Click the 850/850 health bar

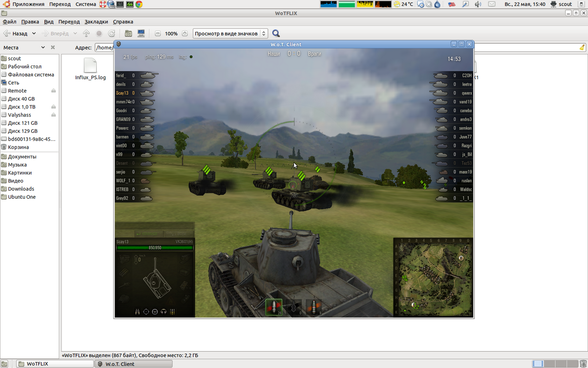(155, 248)
